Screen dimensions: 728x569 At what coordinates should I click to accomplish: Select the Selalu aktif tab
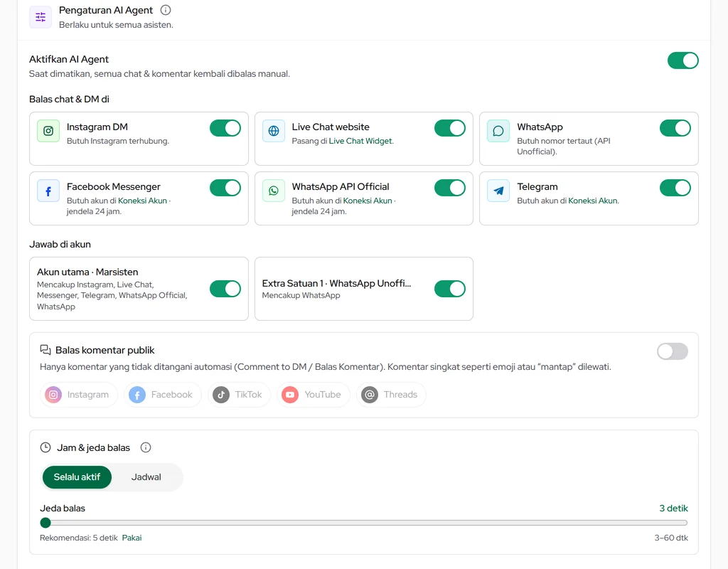point(77,477)
